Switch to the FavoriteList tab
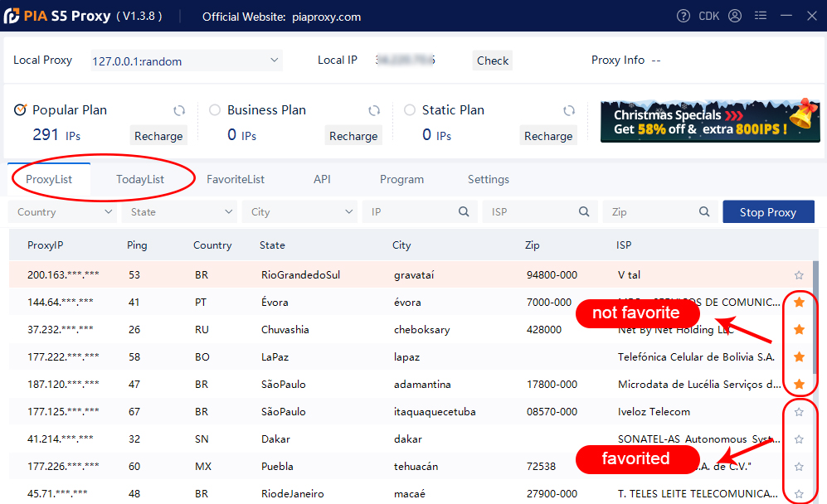 [x=236, y=179]
